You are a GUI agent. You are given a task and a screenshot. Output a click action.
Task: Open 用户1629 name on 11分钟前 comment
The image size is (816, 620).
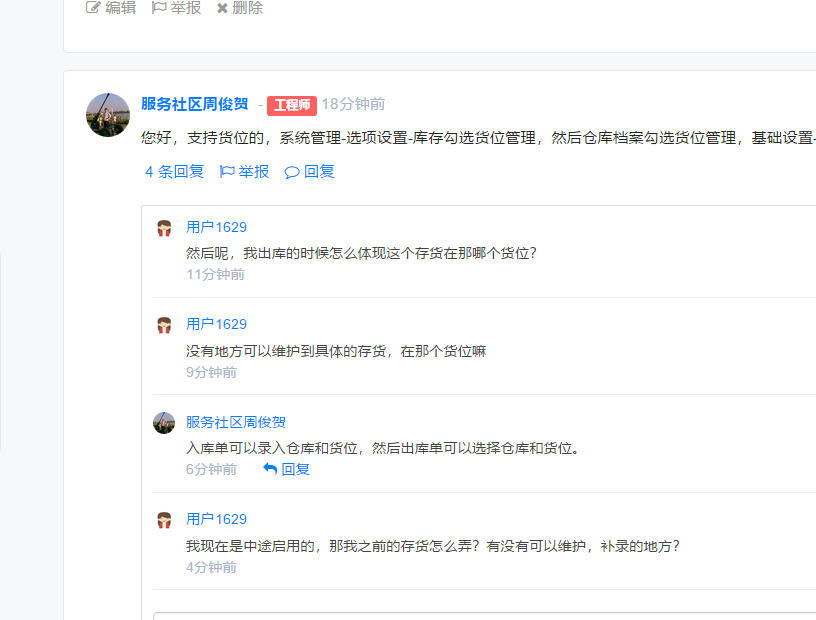(x=216, y=227)
